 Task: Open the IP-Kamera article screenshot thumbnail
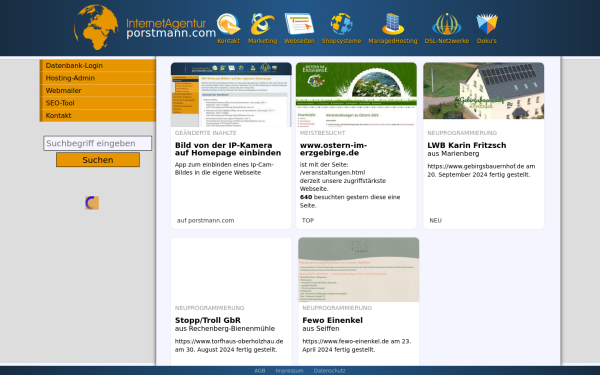tap(231, 95)
